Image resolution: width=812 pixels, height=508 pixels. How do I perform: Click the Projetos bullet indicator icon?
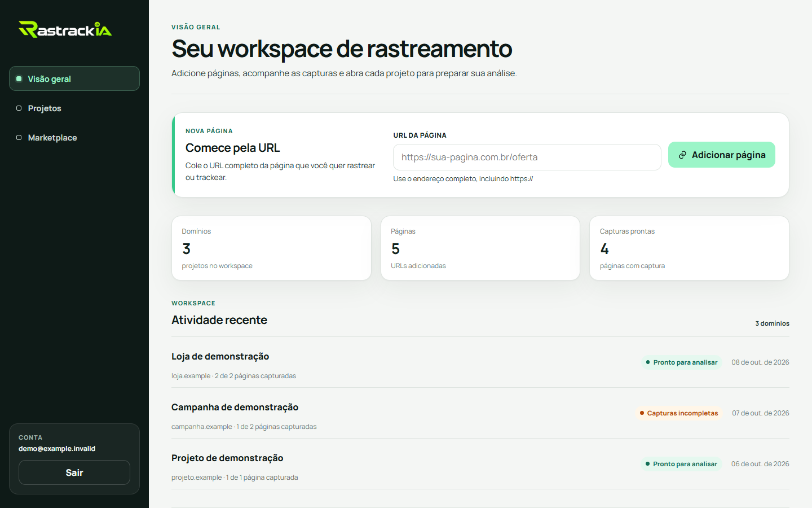(x=19, y=108)
